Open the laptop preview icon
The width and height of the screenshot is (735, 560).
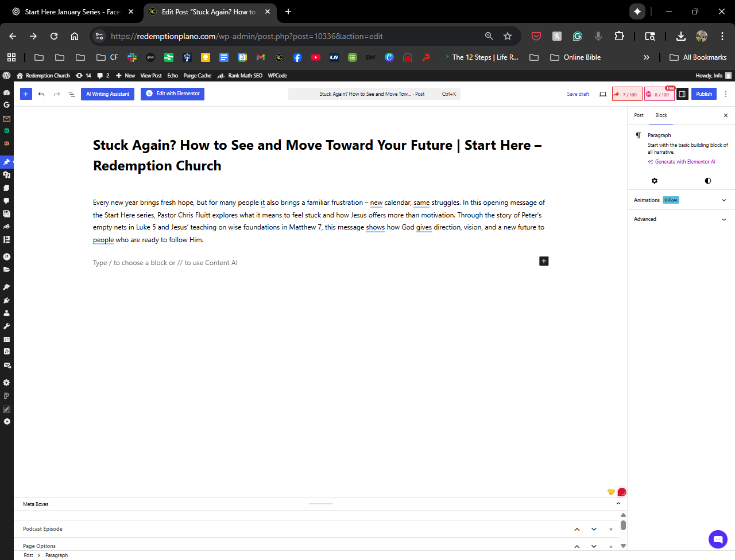coord(603,94)
